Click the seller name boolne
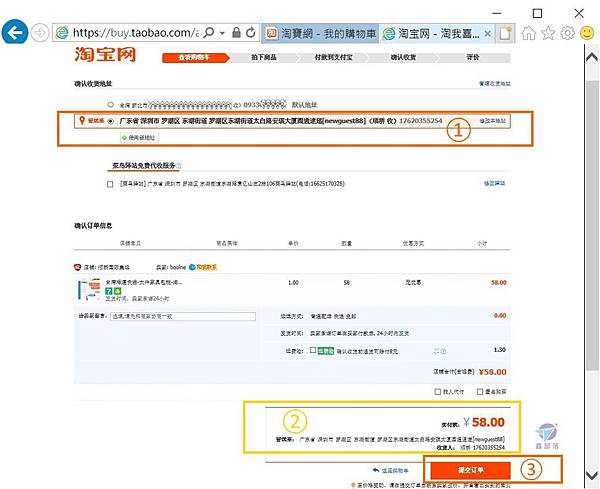This screenshot has height=489, width=600. 178,267
